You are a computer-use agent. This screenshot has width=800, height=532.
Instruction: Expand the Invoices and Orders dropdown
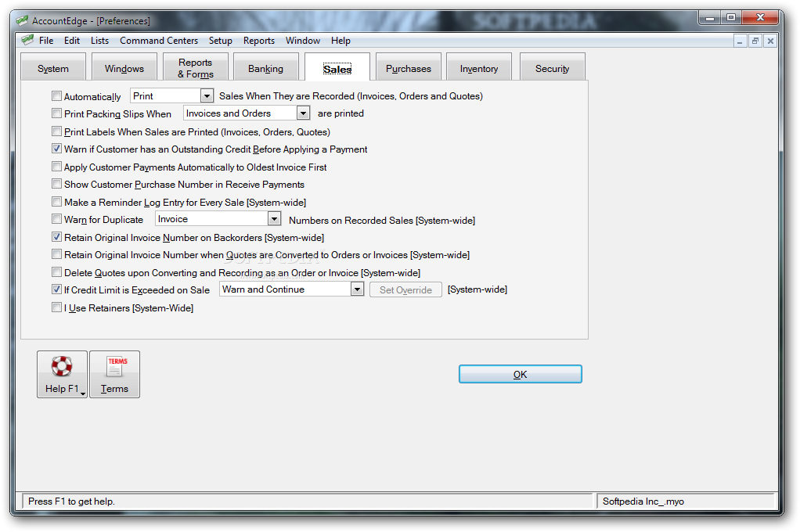[303, 113]
